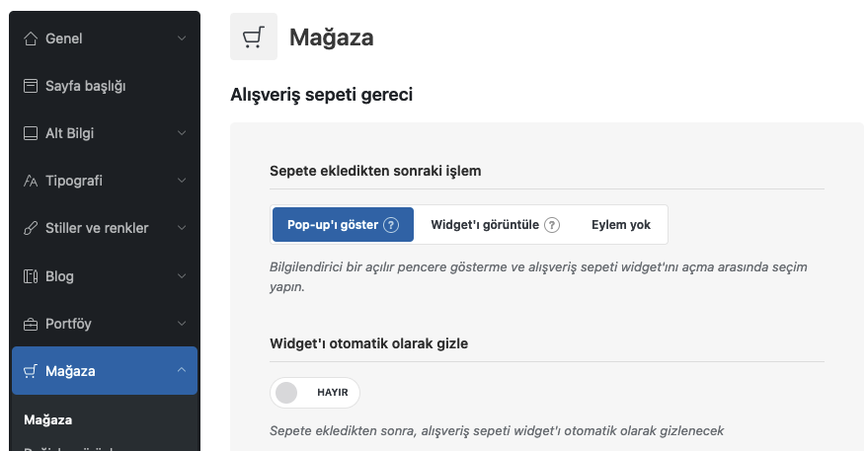The width and height of the screenshot is (868, 451).
Task: Toggle Widget'ı otomatik olarak gizle switch
Action: [x=315, y=393]
